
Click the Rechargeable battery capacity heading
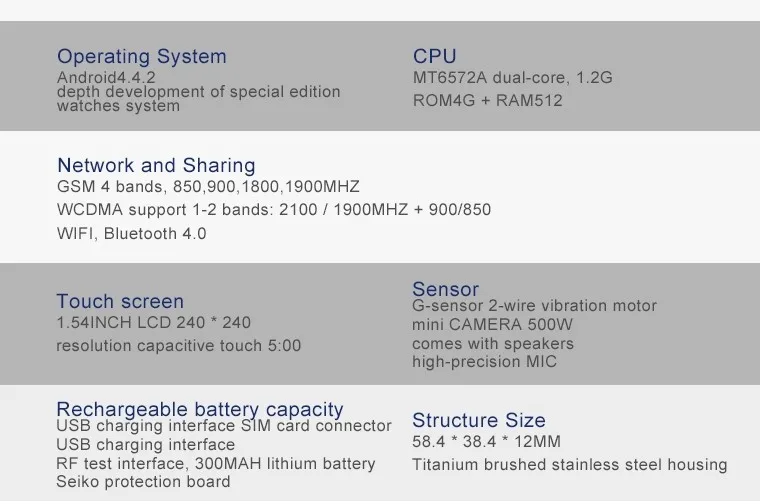click(x=200, y=410)
